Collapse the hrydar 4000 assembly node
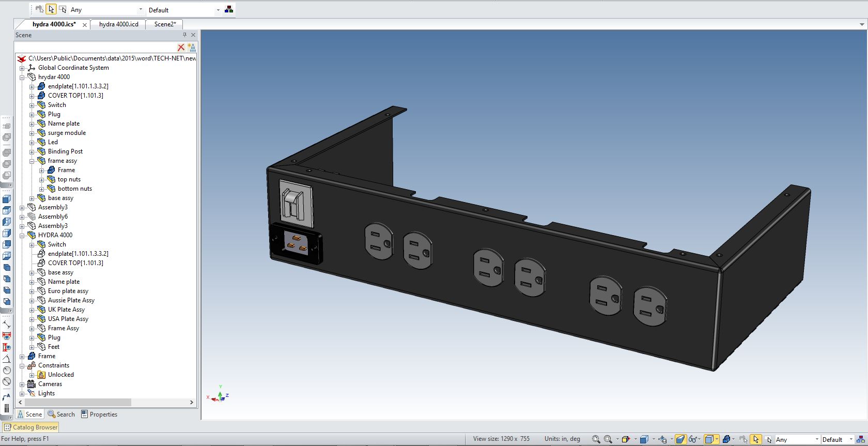868x446 pixels. (x=22, y=77)
